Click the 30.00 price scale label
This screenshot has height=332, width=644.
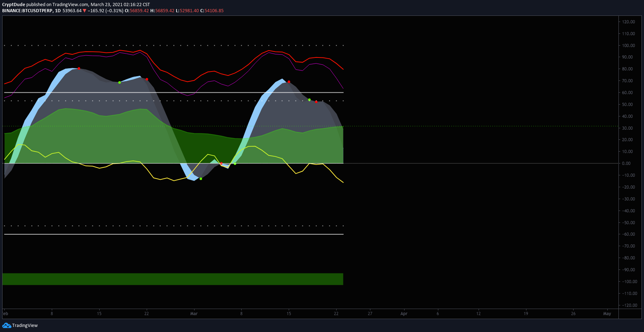point(627,128)
